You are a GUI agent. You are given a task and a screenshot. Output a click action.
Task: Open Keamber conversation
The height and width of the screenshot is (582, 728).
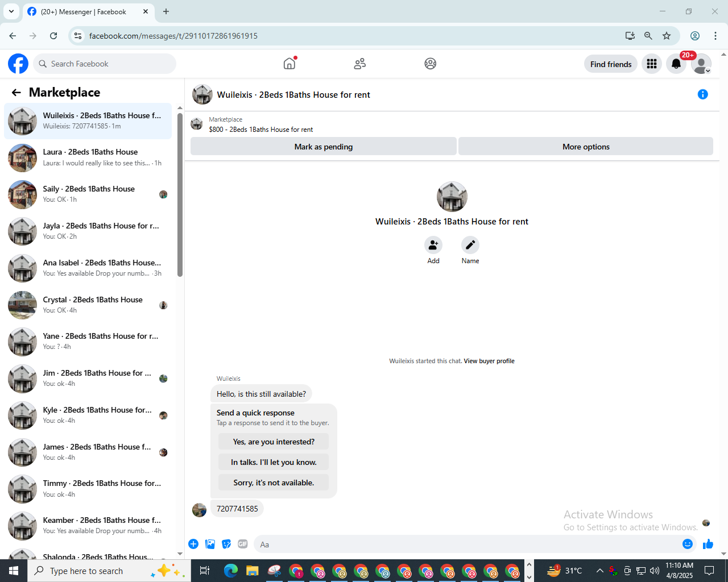tap(88, 526)
